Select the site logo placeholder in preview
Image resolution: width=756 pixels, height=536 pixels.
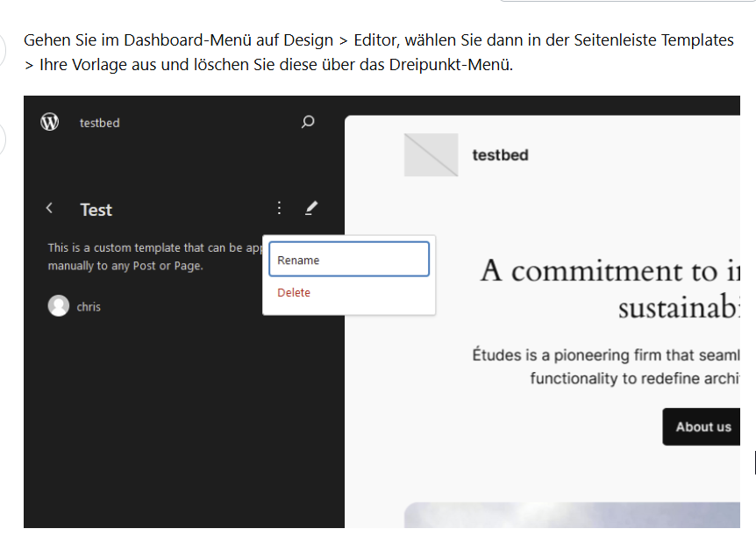pyautogui.click(x=431, y=155)
